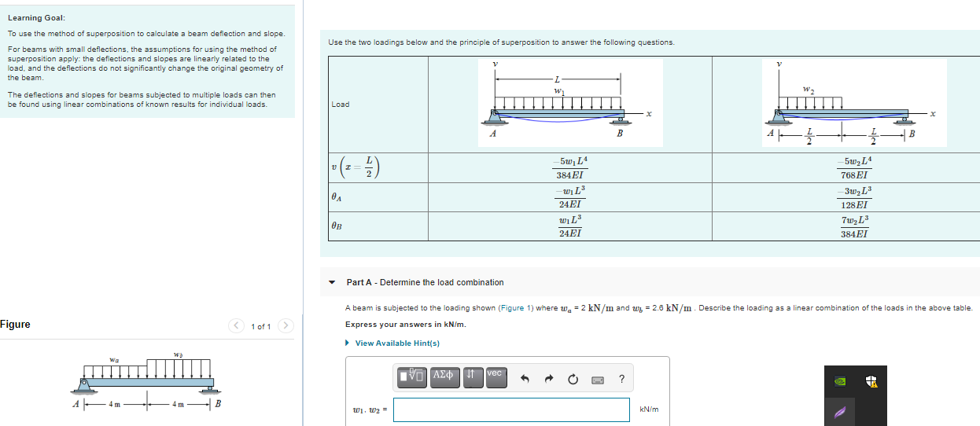The image size is (980, 426).
Task: Collapse the Part A section triangle
Action: (x=332, y=282)
